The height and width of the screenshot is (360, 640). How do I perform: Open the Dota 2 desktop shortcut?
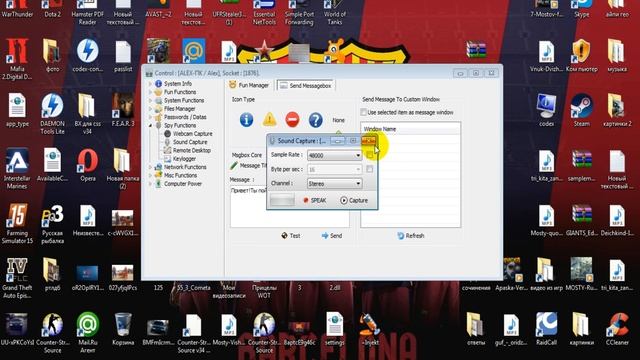click(52, 10)
